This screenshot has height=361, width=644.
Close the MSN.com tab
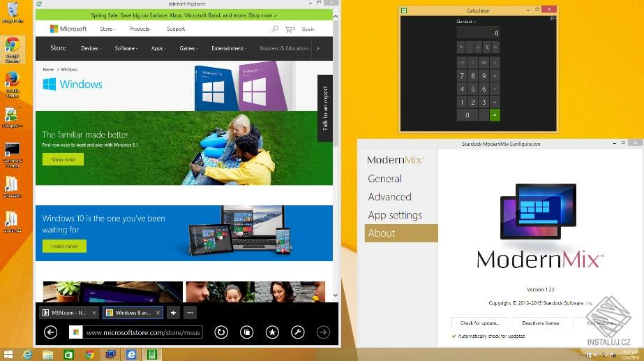click(x=93, y=313)
